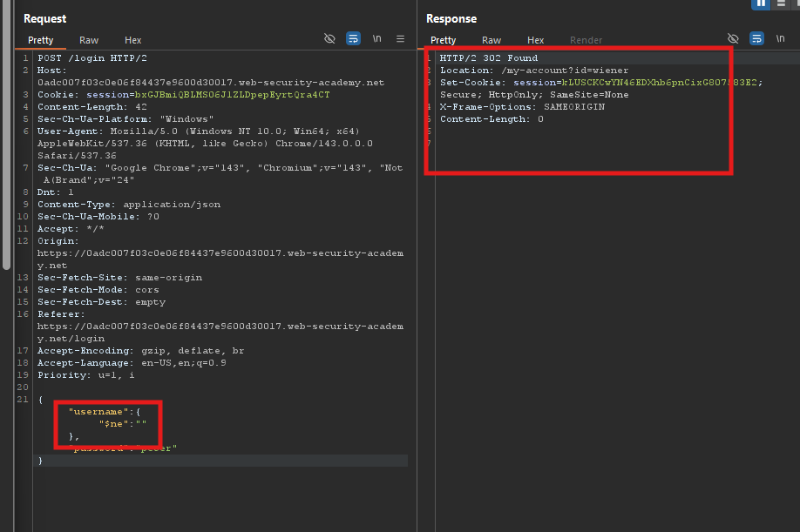Click the 'Accept: */*' header line
The width and height of the screenshot is (800, 532).
(71, 229)
